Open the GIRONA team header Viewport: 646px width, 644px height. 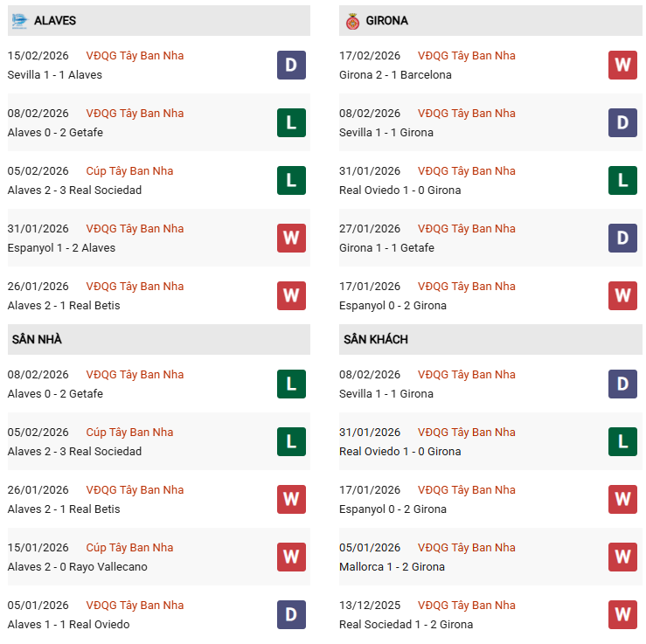pos(387,20)
